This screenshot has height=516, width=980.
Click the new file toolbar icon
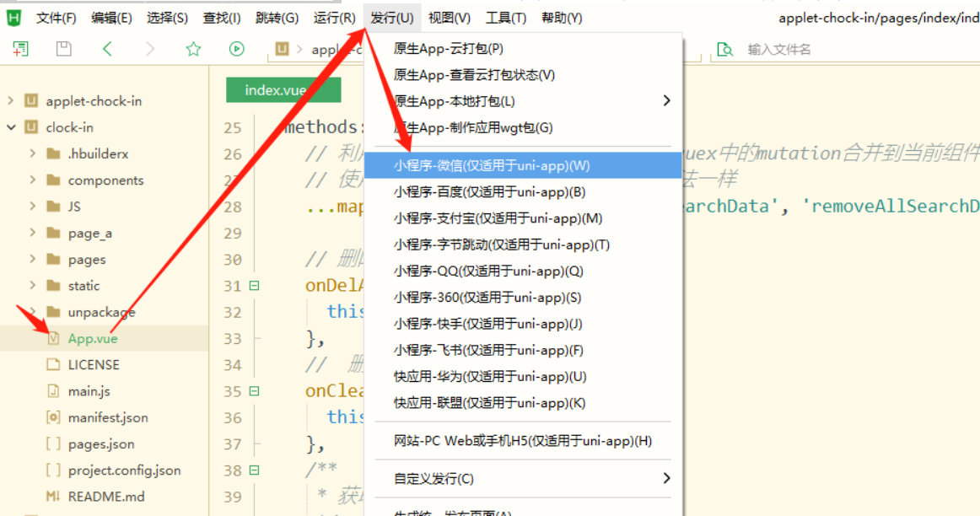[x=20, y=49]
